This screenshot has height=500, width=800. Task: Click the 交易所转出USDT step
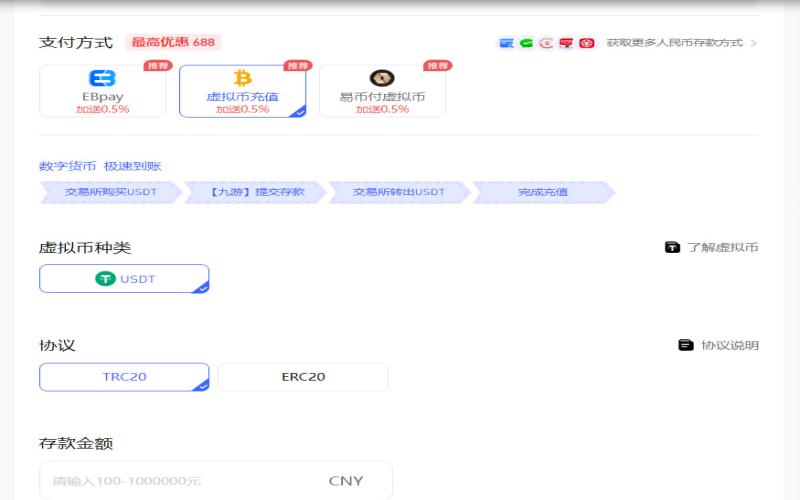click(399, 192)
